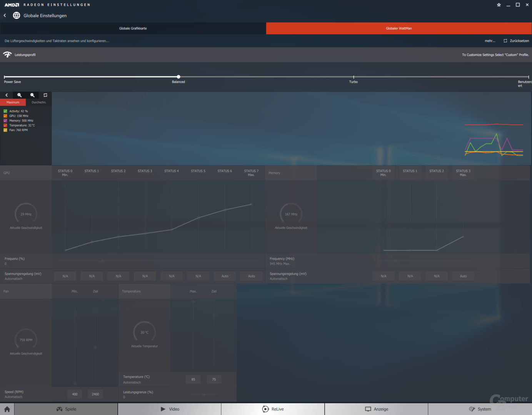Zoom in on the monitoring graph
The height and width of the screenshot is (415, 532).
pyautogui.click(x=19, y=95)
